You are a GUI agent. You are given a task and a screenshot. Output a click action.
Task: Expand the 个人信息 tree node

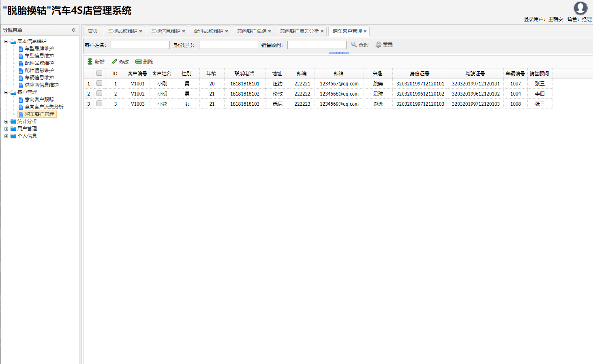6,136
